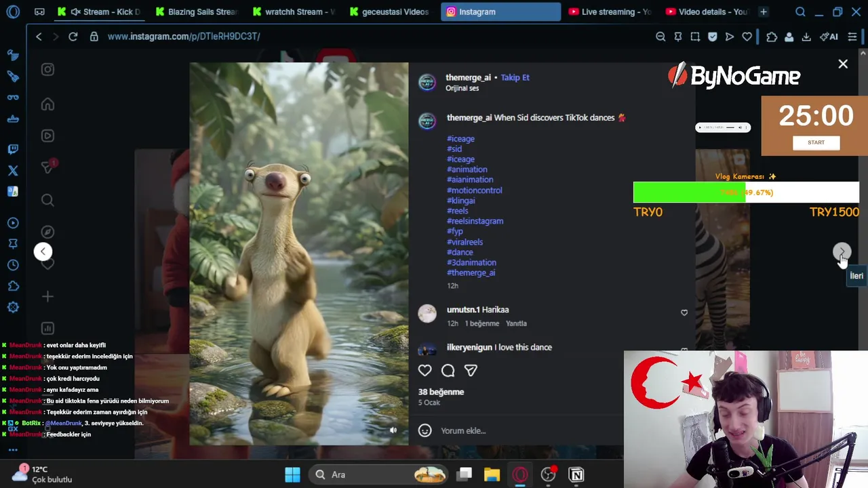Open the #motioncontrol hashtag link
Screen dimensions: 868x488
pyautogui.click(x=475, y=190)
